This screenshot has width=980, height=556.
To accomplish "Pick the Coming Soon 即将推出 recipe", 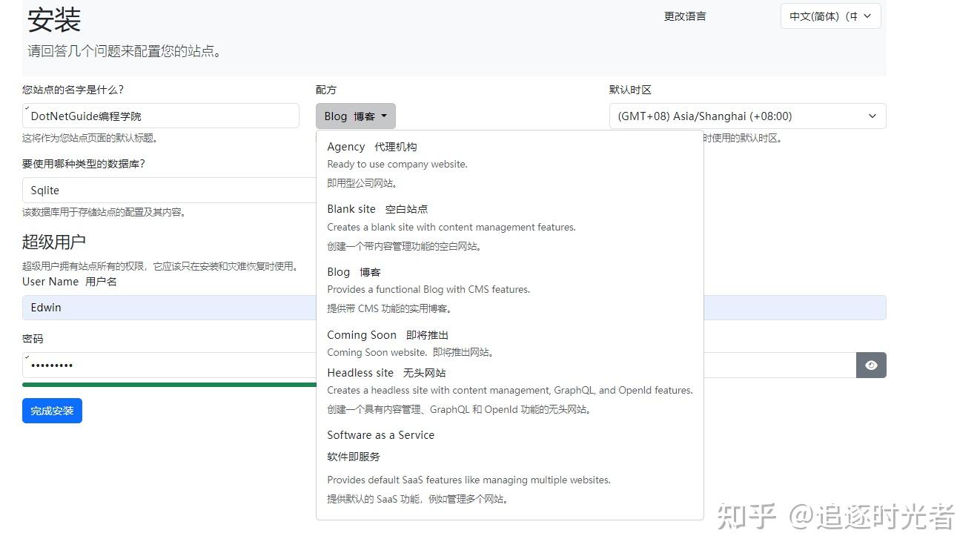I will (x=386, y=335).
